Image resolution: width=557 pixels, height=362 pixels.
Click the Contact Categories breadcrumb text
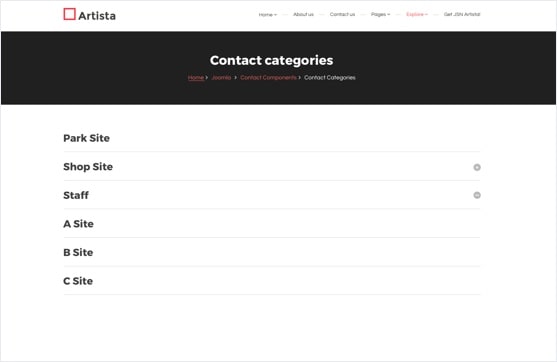(330, 77)
